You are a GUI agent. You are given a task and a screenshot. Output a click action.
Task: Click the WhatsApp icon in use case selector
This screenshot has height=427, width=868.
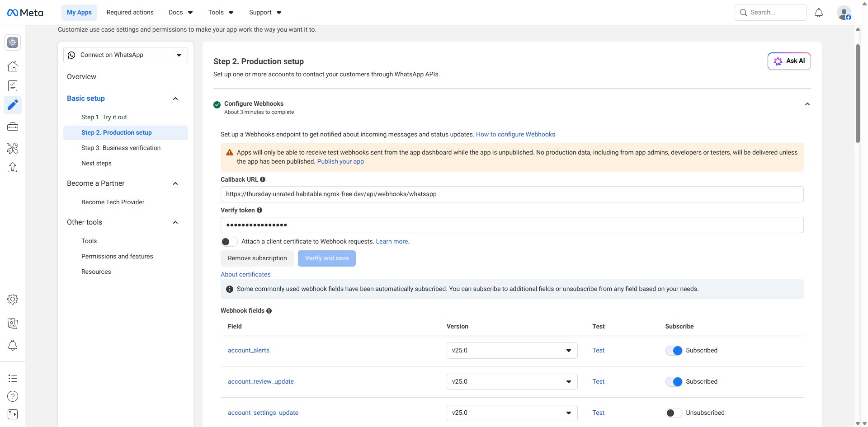[x=71, y=55]
